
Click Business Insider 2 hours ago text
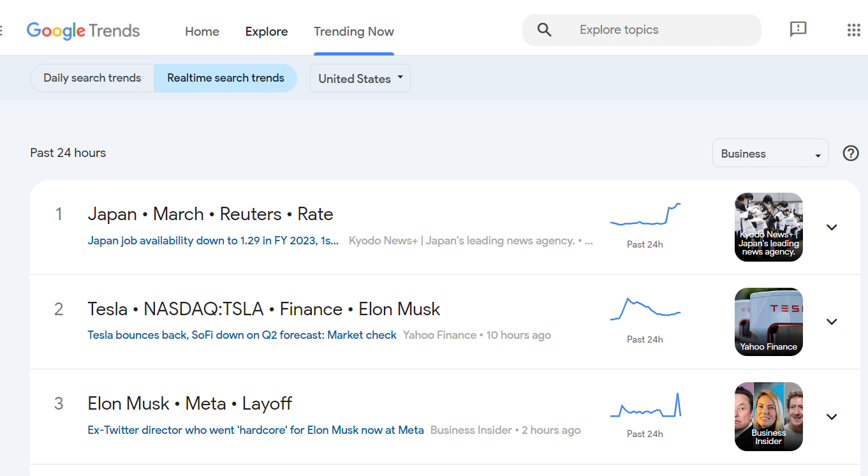pyautogui.click(x=506, y=430)
